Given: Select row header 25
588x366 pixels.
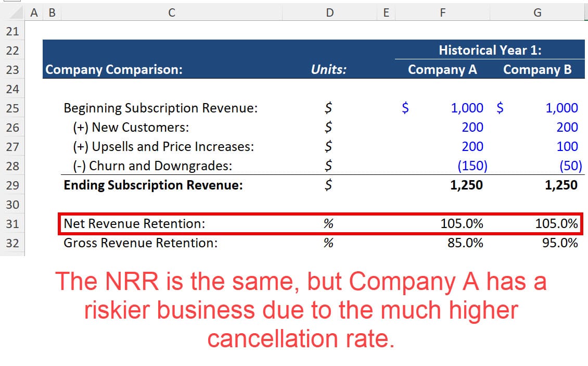Looking at the screenshot, I should (12, 108).
